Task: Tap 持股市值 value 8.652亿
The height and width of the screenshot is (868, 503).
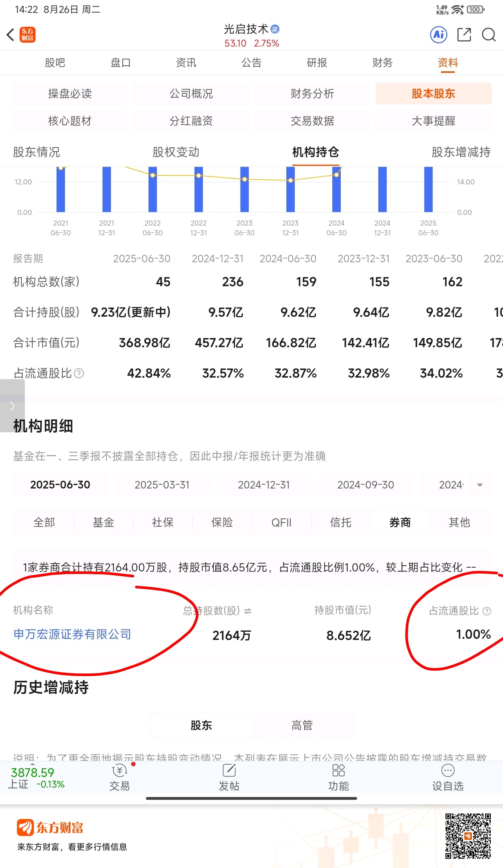Action: click(x=349, y=636)
